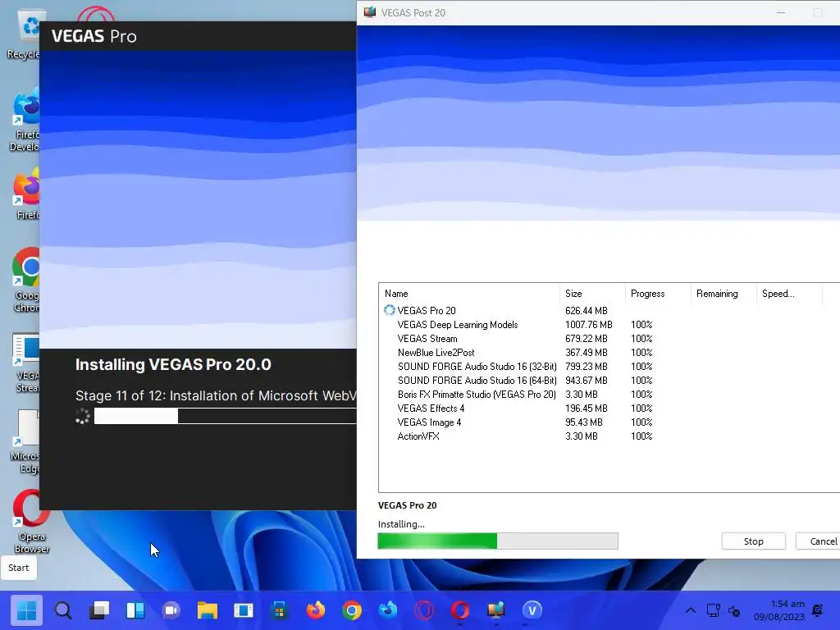The width and height of the screenshot is (840, 630).
Task: Click the 626.44 MB size value
Action: (x=586, y=311)
